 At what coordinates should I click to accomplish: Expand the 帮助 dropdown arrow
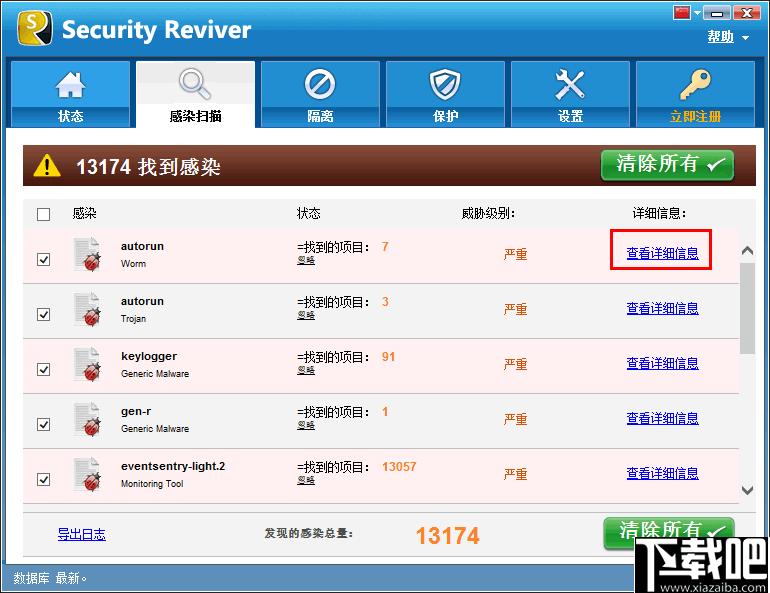(745, 38)
